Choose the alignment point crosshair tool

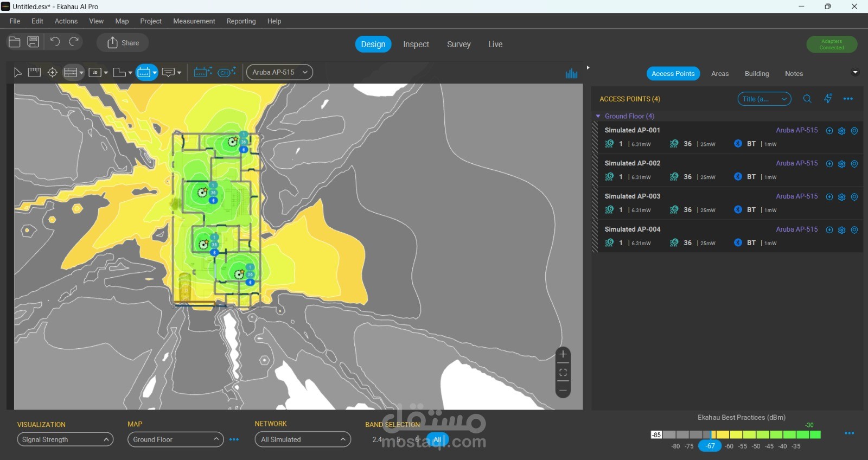(x=53, y=72)
